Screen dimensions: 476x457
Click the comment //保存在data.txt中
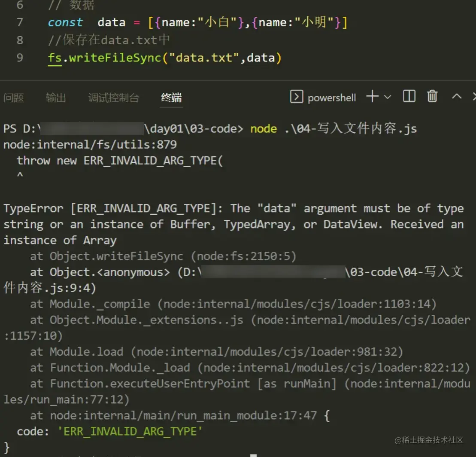[109, 40]
